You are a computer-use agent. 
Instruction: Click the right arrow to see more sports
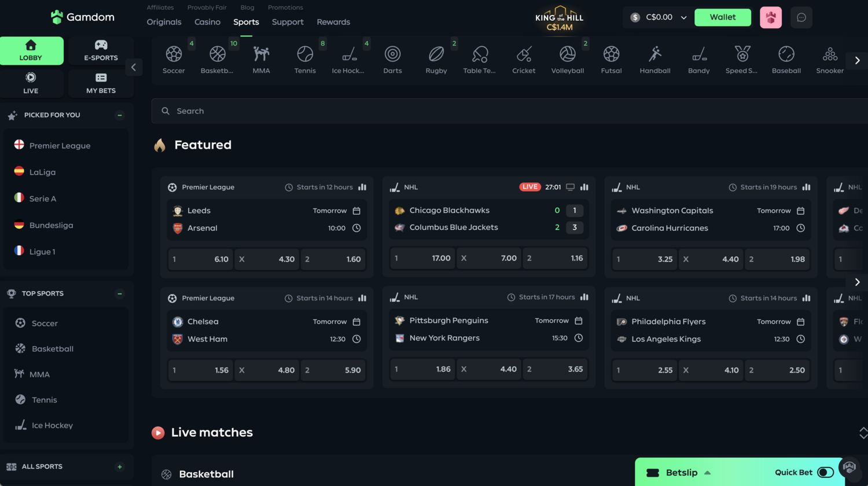pyautogui.click(x=857, y=60)
